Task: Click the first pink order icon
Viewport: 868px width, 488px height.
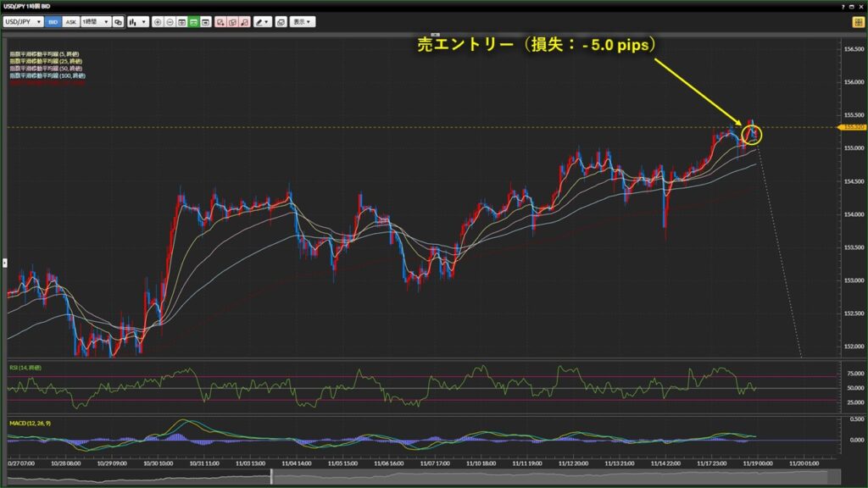Action: [x=220, y=21]
